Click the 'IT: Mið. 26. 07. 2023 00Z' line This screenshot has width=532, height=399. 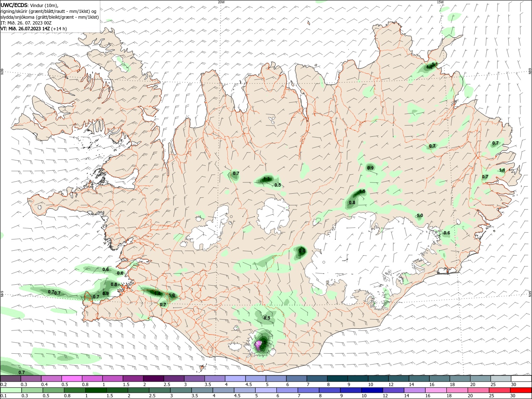tap(26, 23)
